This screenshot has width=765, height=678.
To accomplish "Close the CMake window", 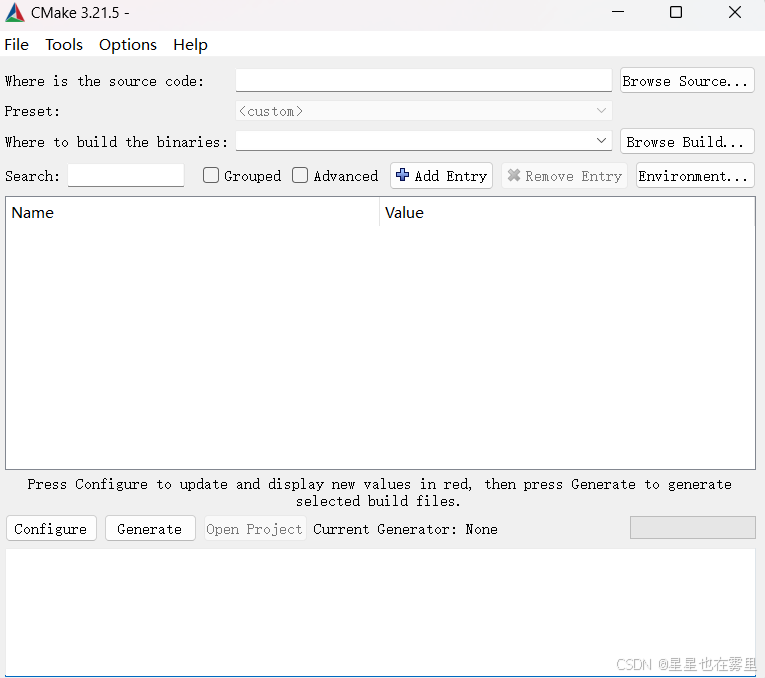I will [735, 12].
